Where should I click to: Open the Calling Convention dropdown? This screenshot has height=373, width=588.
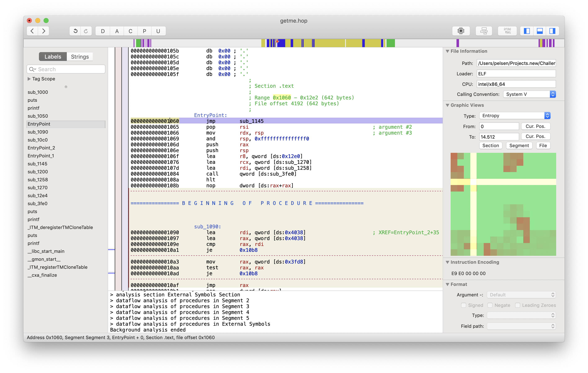click(x=529, y=94)
